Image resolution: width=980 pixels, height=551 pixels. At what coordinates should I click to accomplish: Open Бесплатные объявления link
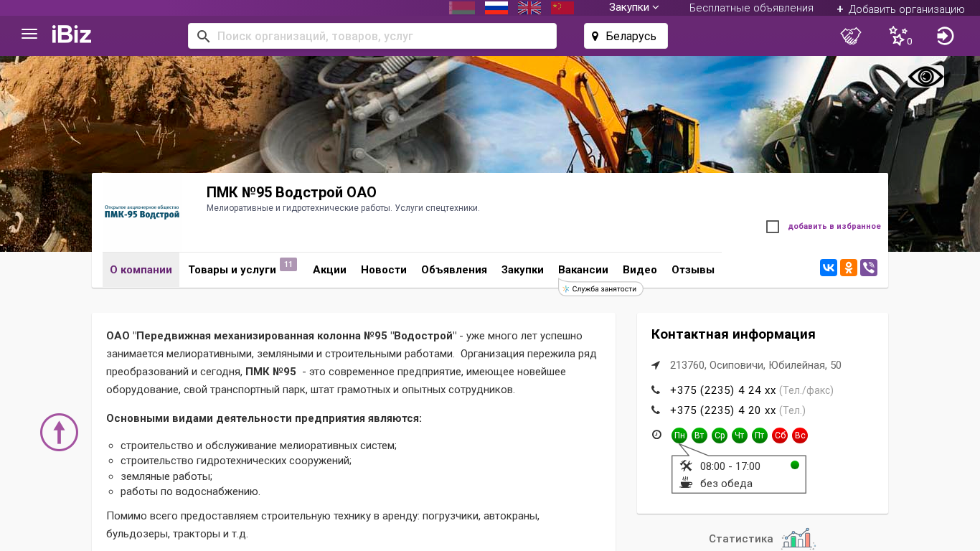point(751,8)
